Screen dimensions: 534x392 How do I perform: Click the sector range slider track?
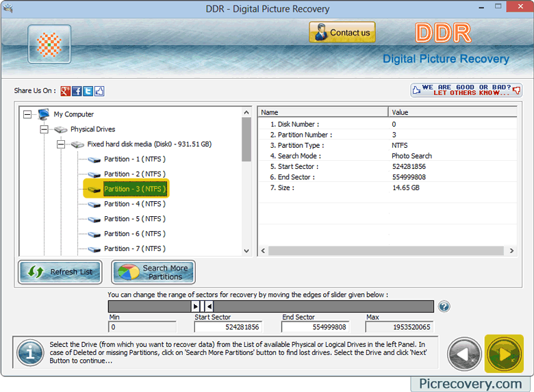(x=270, y=306)
